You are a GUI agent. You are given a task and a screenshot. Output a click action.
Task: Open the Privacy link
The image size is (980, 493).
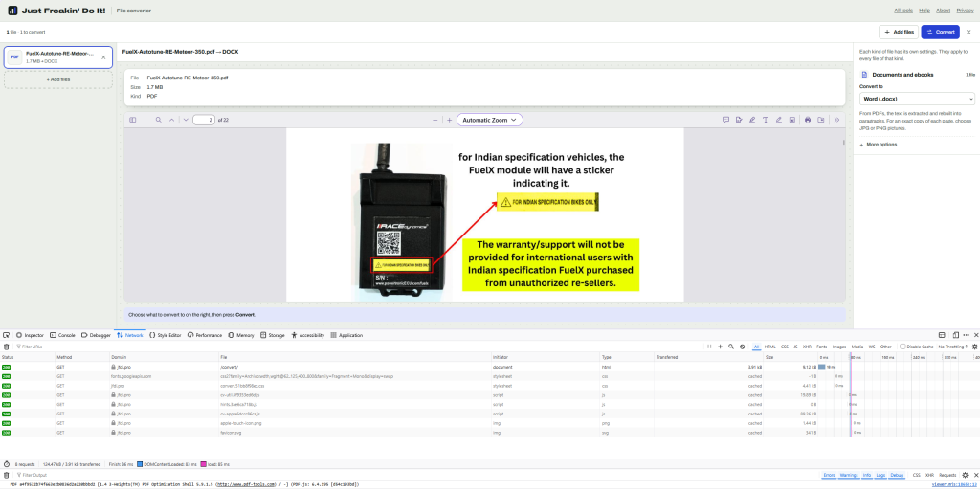point(965,11)
